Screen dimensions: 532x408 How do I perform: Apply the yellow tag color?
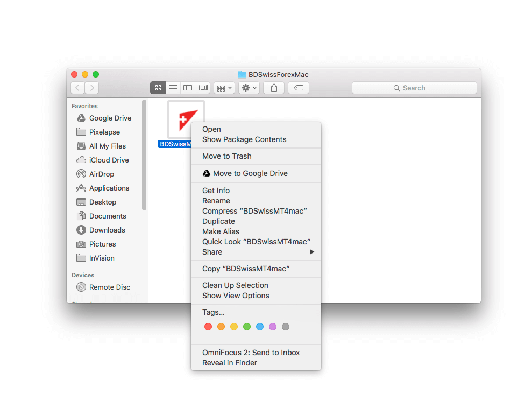[234, 327]
